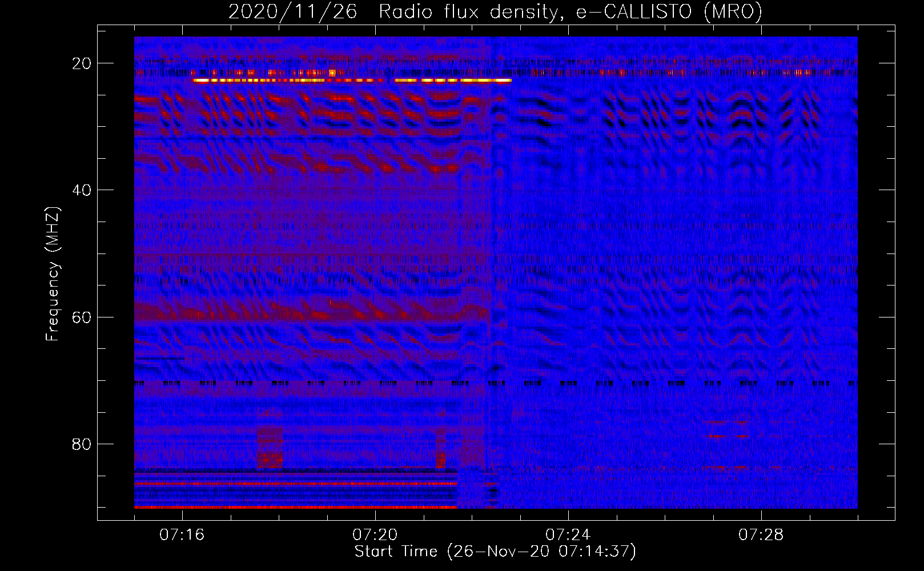Click the "07:20" time tick label

(x=375, y=535)
